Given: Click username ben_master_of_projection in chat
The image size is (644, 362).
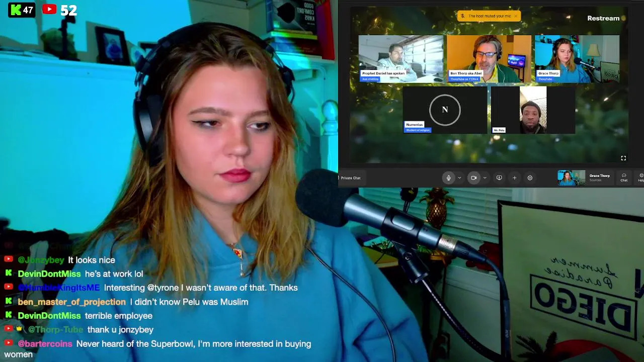Looking at the screenshot, I should [x=71, y=302].
